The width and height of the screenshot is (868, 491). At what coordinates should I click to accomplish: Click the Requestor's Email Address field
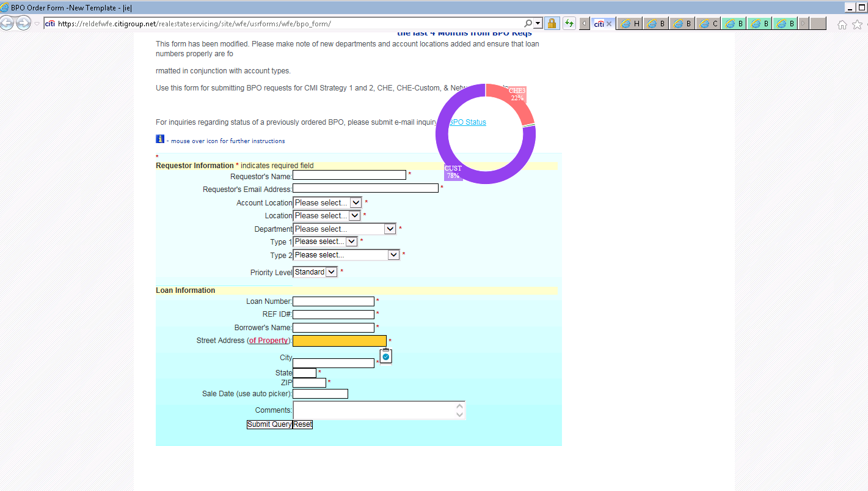pos(365,188)
